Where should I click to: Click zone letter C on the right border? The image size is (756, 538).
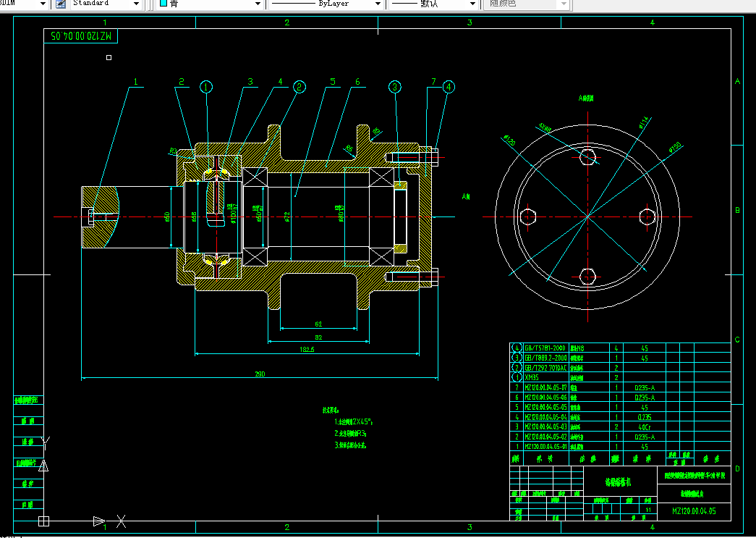tap(737, 340)
